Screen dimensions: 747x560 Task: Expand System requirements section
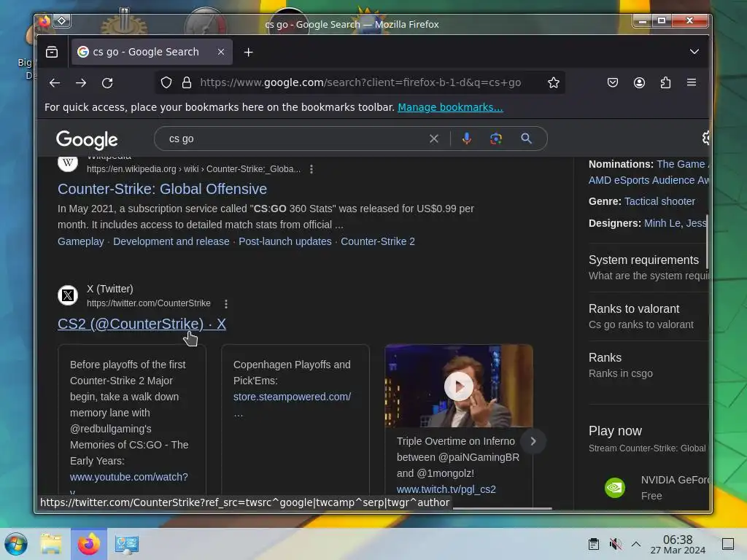[x=649, y=267]
